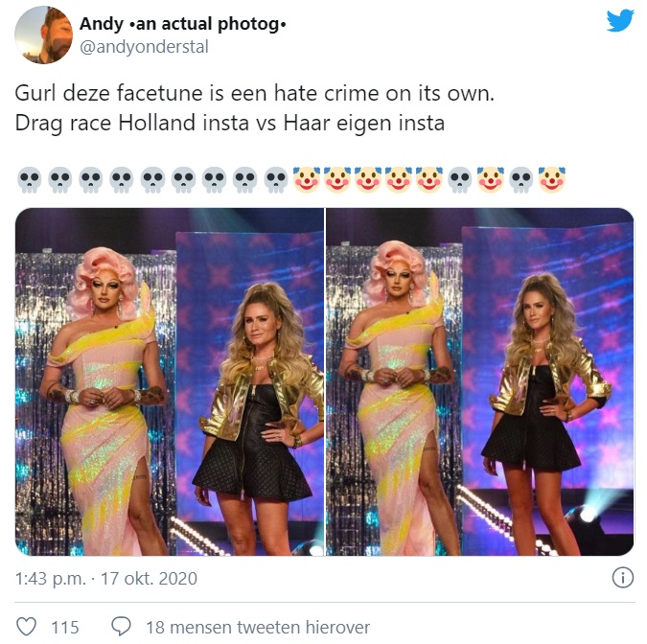This screenshot has height=644, width=647.
Task: Click the last clown emoji
Action: coord(552,180)
